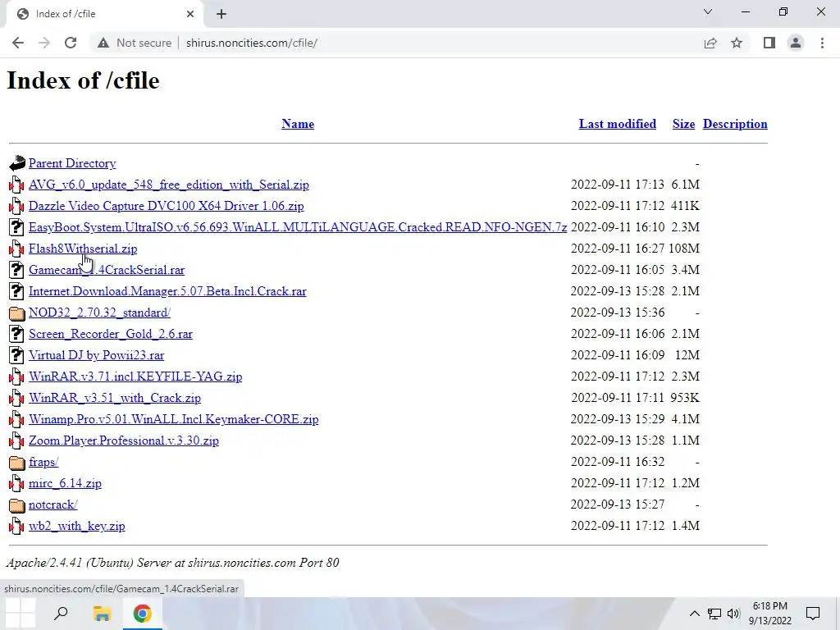Click archive icon beside WinRAR.v3.71 zip
840x630 pixels.
point(17,377)
